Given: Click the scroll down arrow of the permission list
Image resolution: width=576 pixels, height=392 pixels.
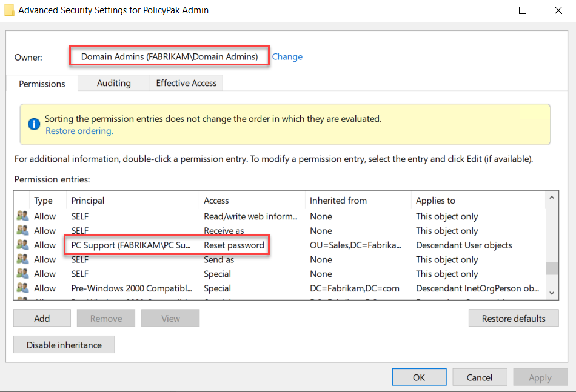Looking at the screenshot, I should pyautogui.click(x=552, y=293).
